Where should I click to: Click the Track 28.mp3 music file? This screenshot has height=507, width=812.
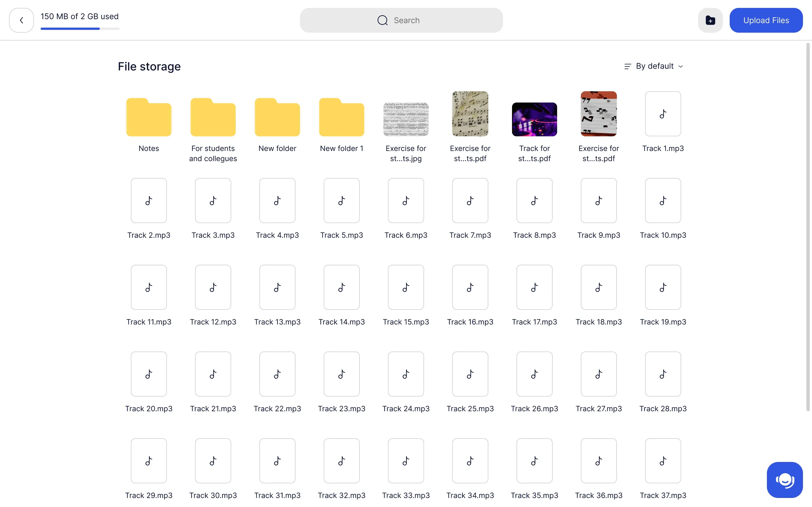click(x=663, y=374)
